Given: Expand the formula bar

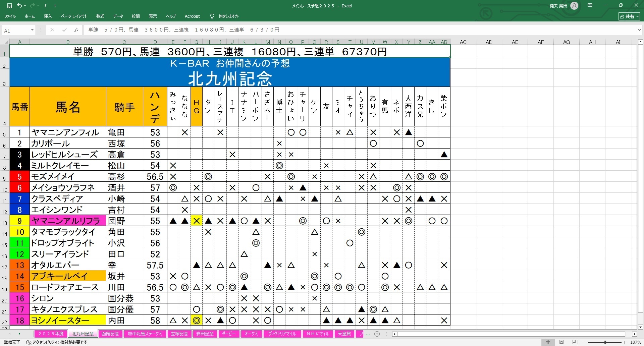Looking at the screenshot, I should [x=639, y=30].
